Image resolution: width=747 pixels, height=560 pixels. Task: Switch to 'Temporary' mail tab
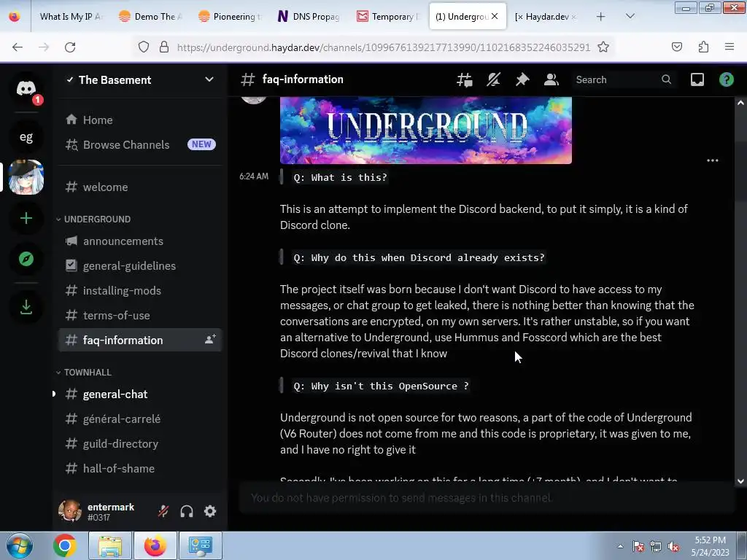(388, 16)
